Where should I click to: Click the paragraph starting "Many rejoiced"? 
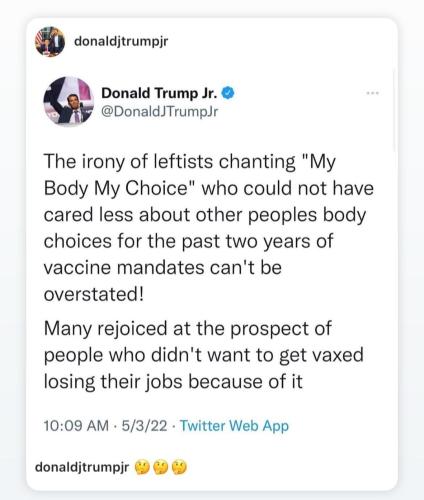tap(203, 355)
